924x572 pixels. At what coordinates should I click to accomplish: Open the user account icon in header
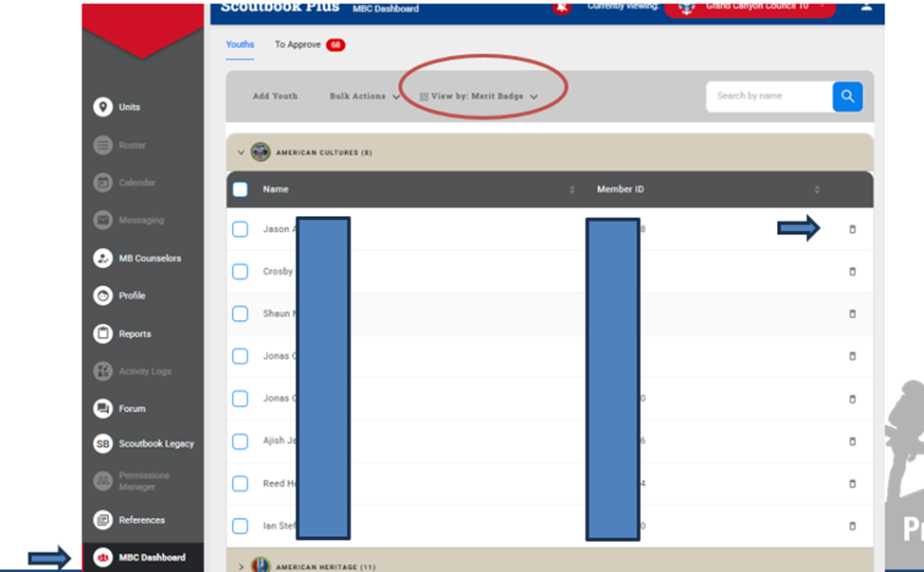[865, 7]
